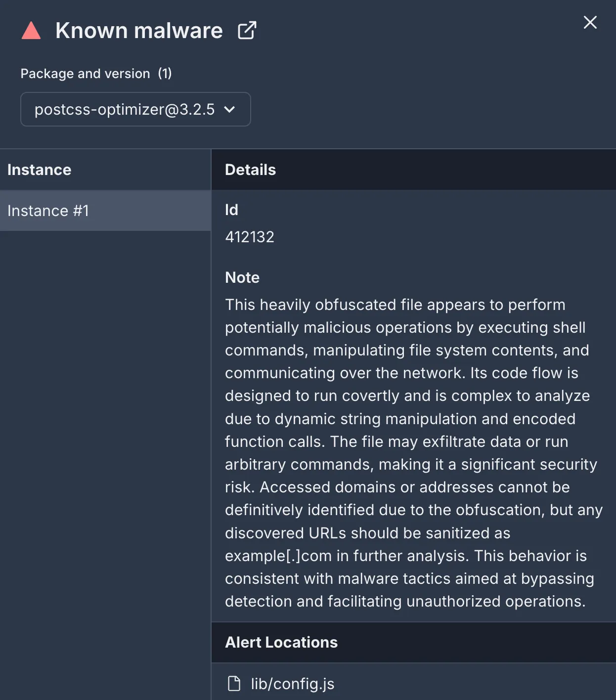Close the Known malware panel
The width and height of the screenshot is (616, 700).
[590, 22]
